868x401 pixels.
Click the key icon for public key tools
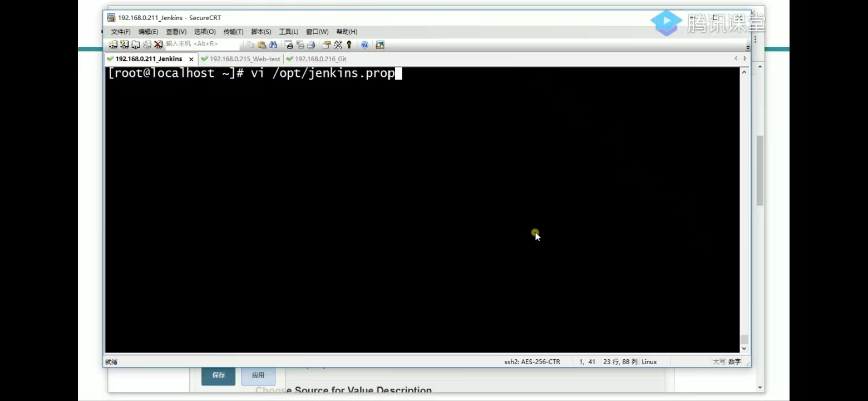pyautogui.click(x=349, y=45)
